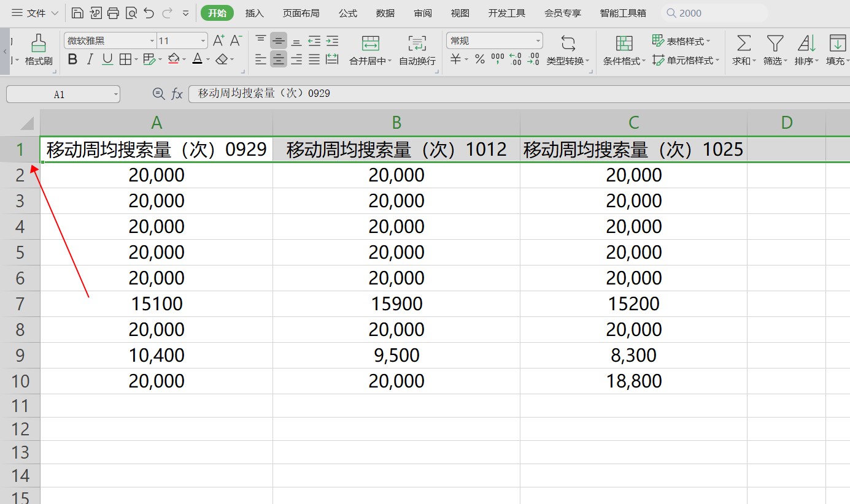Click the Filter (筛选) funnel icon
The width and height of the screenshot is (850, 504).
pyautogui.click(x=775, y=44)
